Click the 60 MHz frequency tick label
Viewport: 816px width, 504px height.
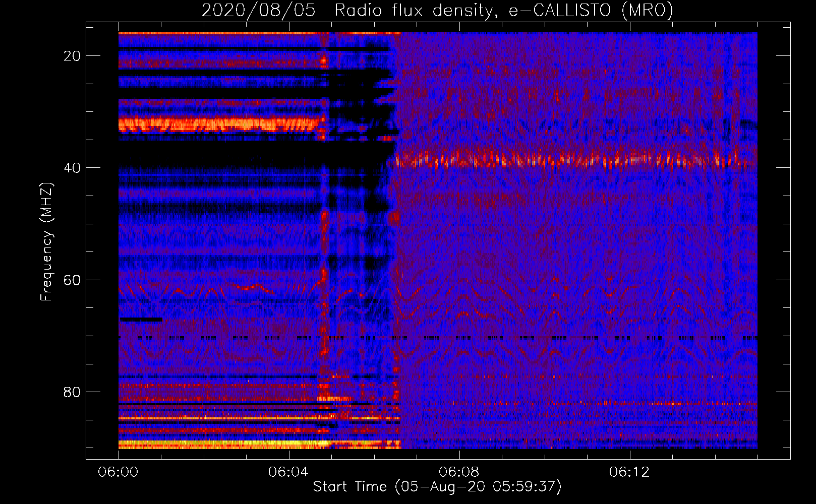(x=72, y=280)
